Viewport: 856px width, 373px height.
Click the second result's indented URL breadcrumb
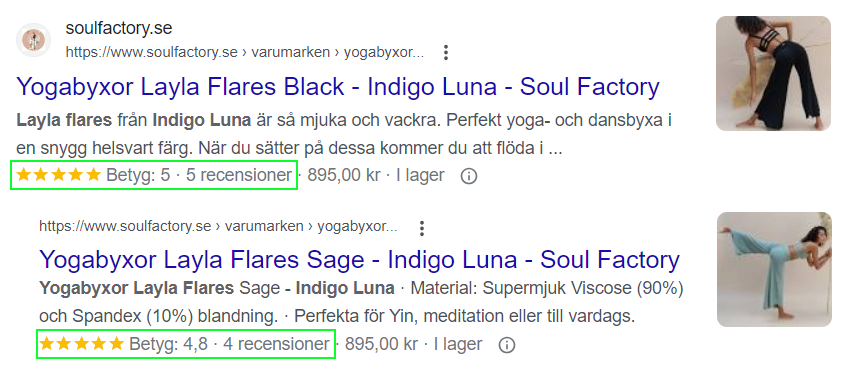pos(218,227)
